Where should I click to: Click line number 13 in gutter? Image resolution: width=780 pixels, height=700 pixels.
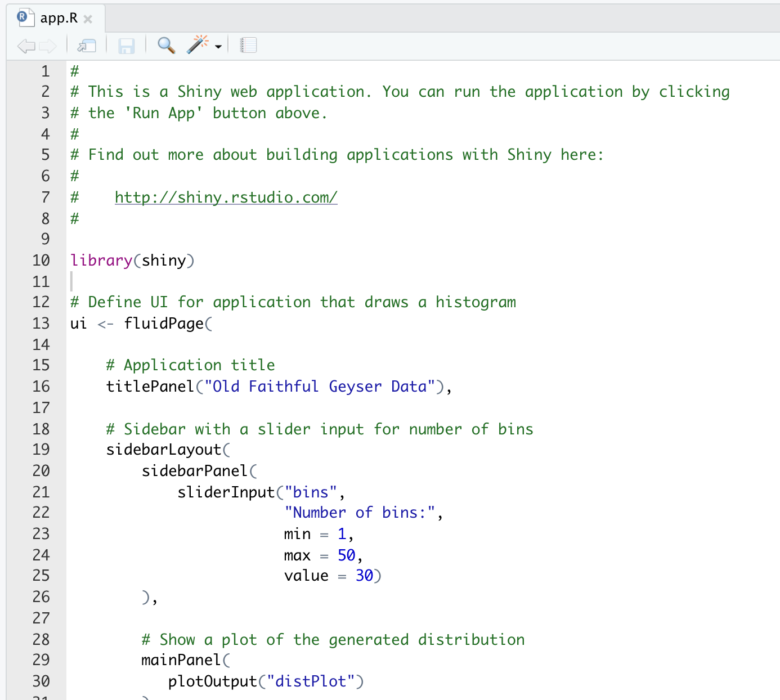(x=41, y=324)
